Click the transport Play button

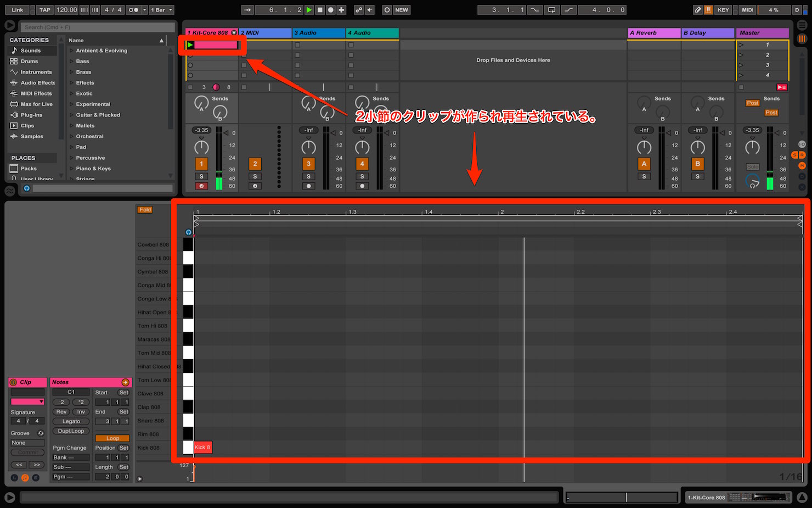pos(309,10)
